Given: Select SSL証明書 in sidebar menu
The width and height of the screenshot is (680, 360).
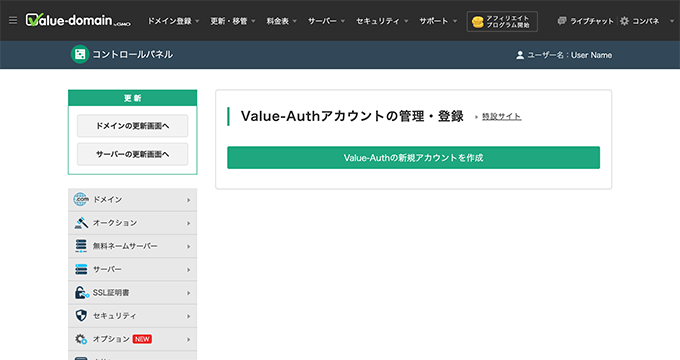Looking at the screenshot, I should pyautogui.click(x=132, y=292).
